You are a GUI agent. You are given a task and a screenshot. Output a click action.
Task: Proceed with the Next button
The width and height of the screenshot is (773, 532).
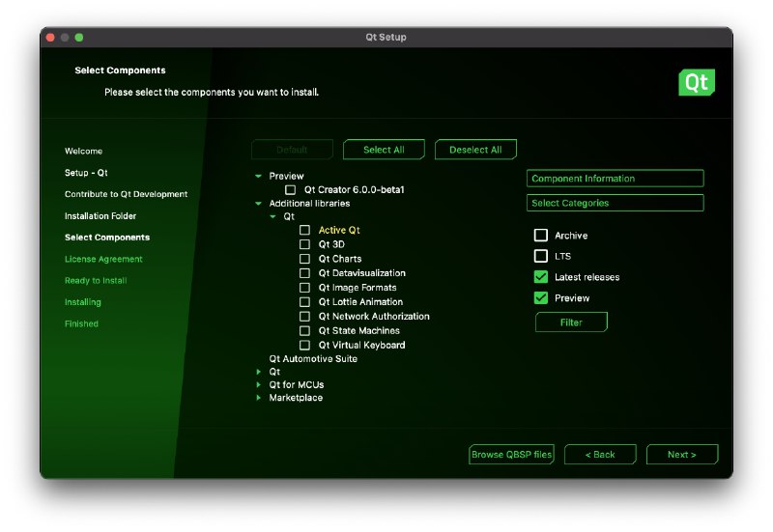click(682, 454)
